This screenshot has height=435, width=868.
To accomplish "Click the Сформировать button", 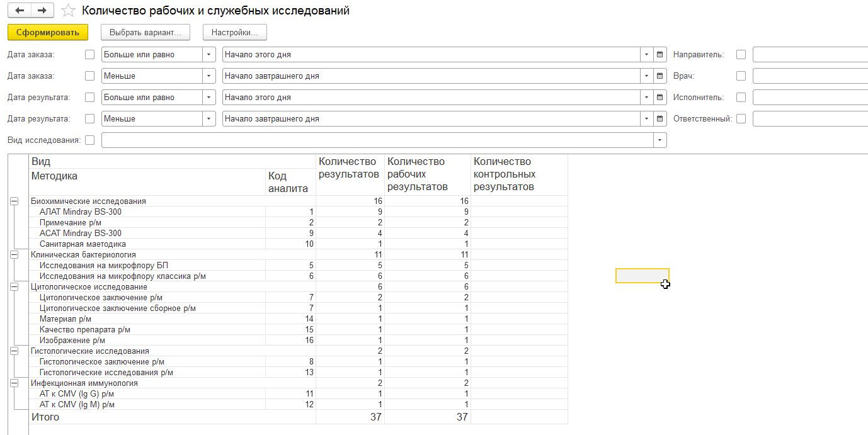I will 48,32.
